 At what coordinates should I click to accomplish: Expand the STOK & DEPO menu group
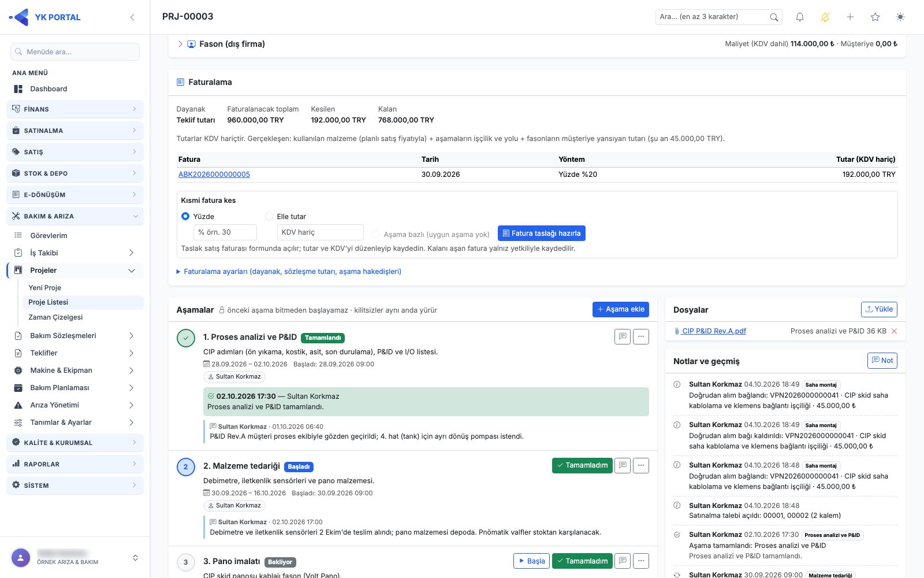[x=75, y=173]
